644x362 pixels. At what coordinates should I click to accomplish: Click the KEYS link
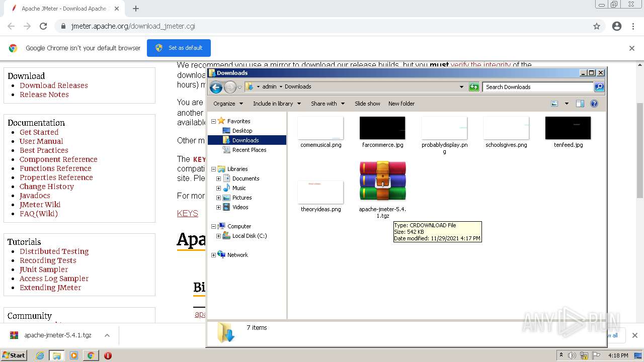click(188, 213)
